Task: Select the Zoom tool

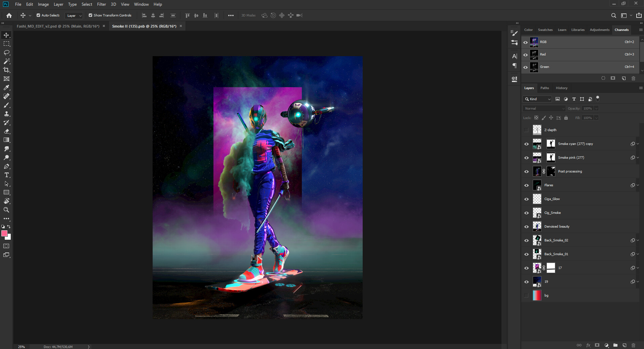Action: 6,210
